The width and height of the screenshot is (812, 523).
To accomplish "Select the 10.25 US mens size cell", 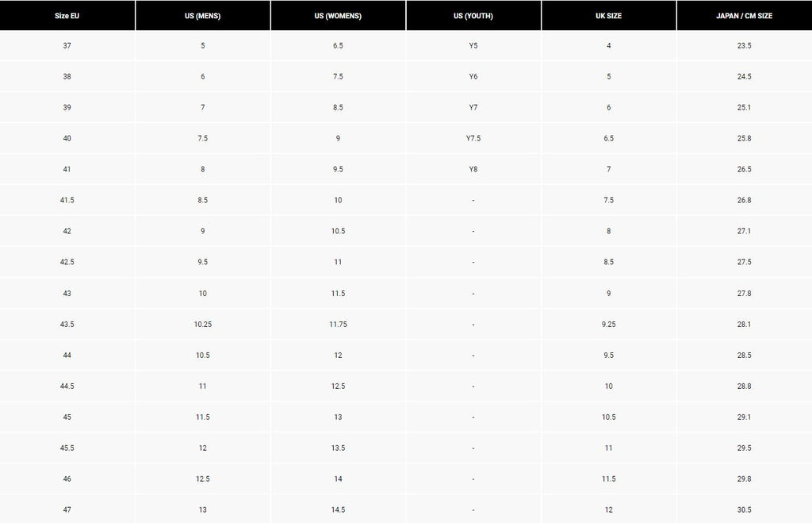I will click(x=203, y=325).
